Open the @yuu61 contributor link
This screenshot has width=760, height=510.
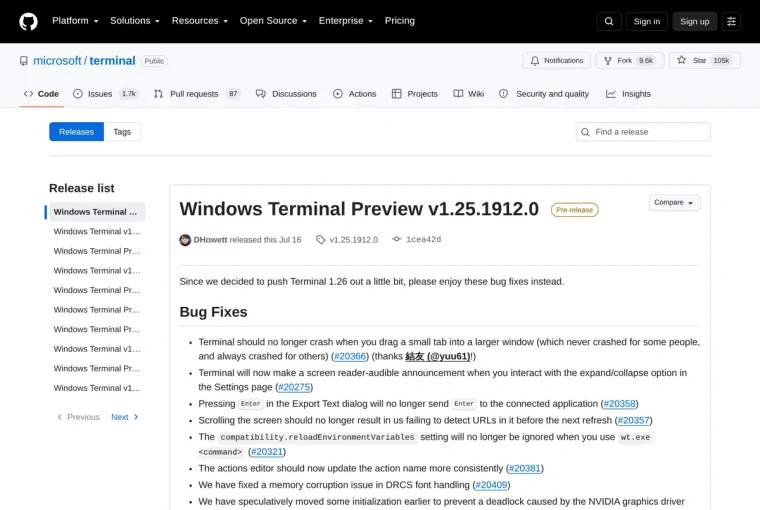[x=438, y=356]
